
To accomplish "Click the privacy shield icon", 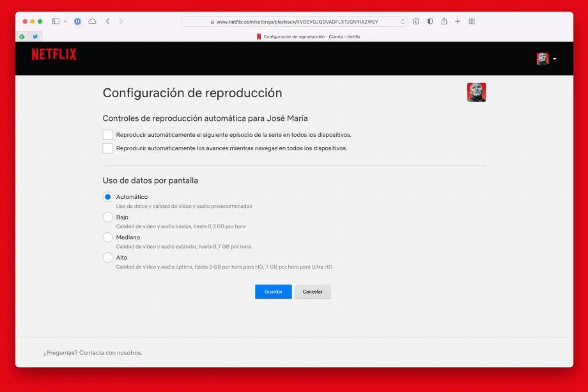I will [x=430, y=21].
